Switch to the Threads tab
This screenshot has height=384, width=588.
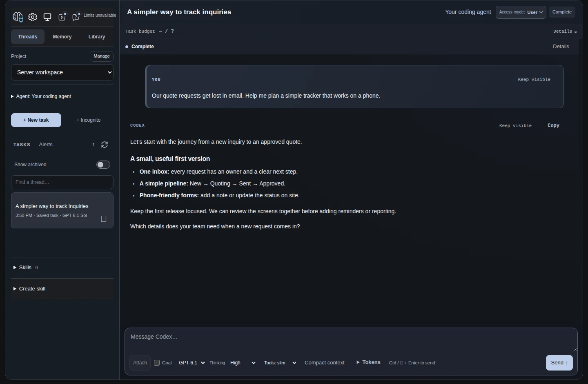(28, 37)
